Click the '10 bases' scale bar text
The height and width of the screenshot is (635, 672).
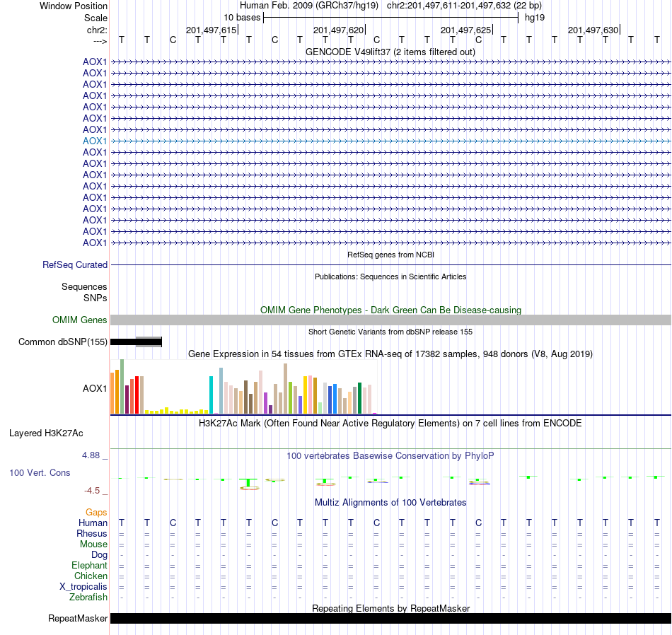tap(242, 18)
